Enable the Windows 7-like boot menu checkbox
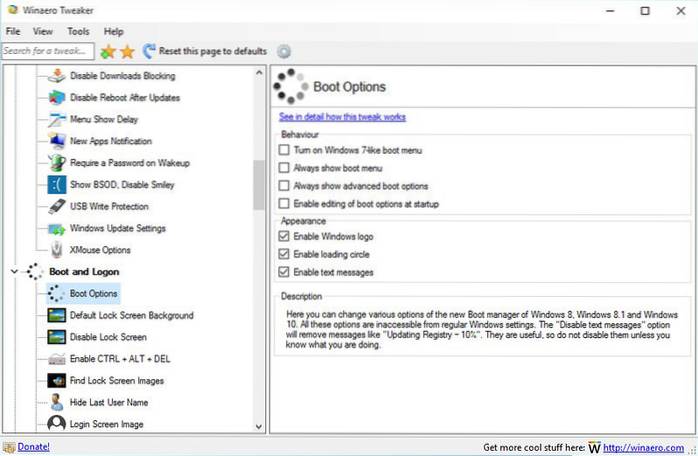The height and width of the screenshot is (456, 698). pyautogui.click(x=284, y=149)
